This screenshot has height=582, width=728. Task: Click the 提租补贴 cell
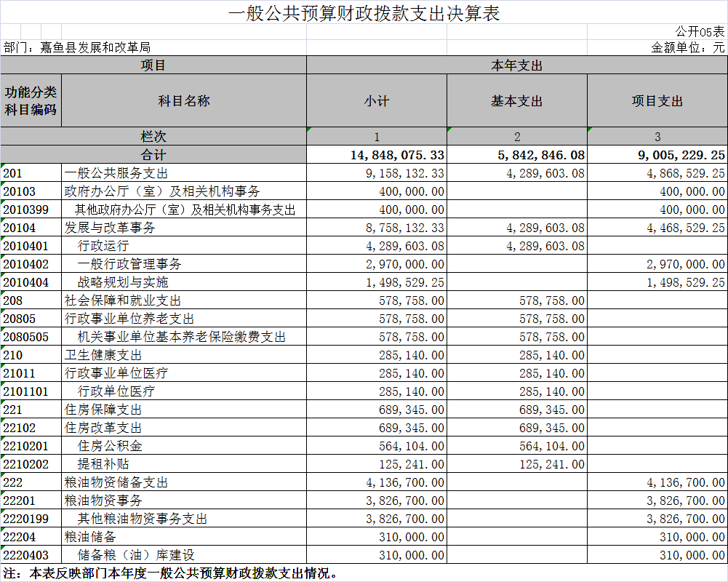pos(184,463)
